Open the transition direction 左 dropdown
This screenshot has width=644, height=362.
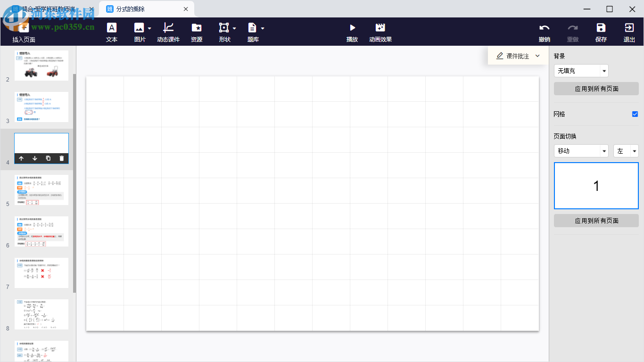(626, 151)
